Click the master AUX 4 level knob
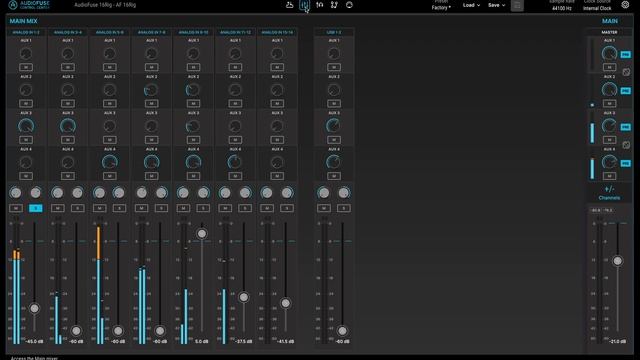Image resolution: width=640 pixels, height=360 pixels. click(609, 162)
